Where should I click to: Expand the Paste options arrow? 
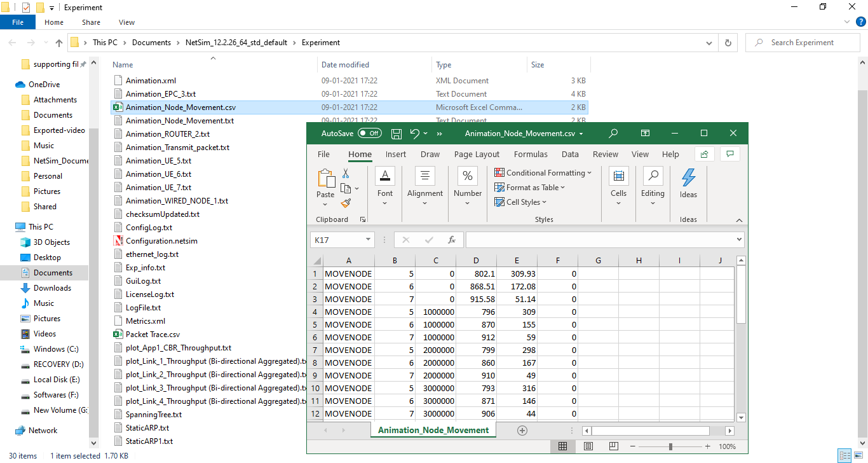[325, 204]
